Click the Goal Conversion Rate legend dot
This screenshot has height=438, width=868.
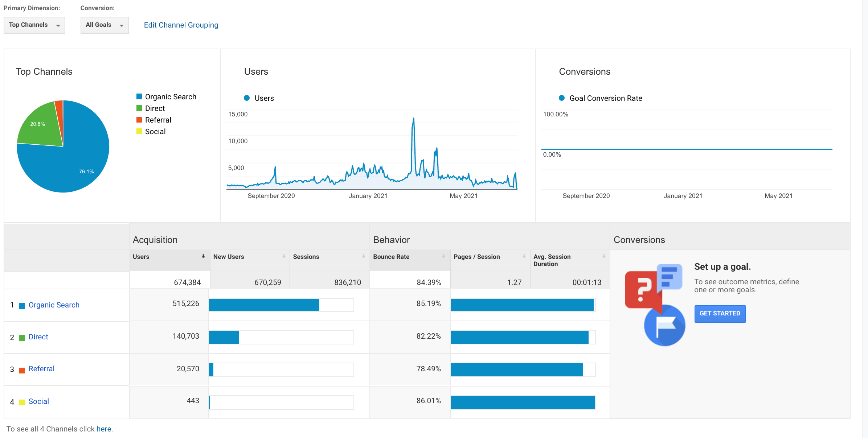click(x=562, y=98)
